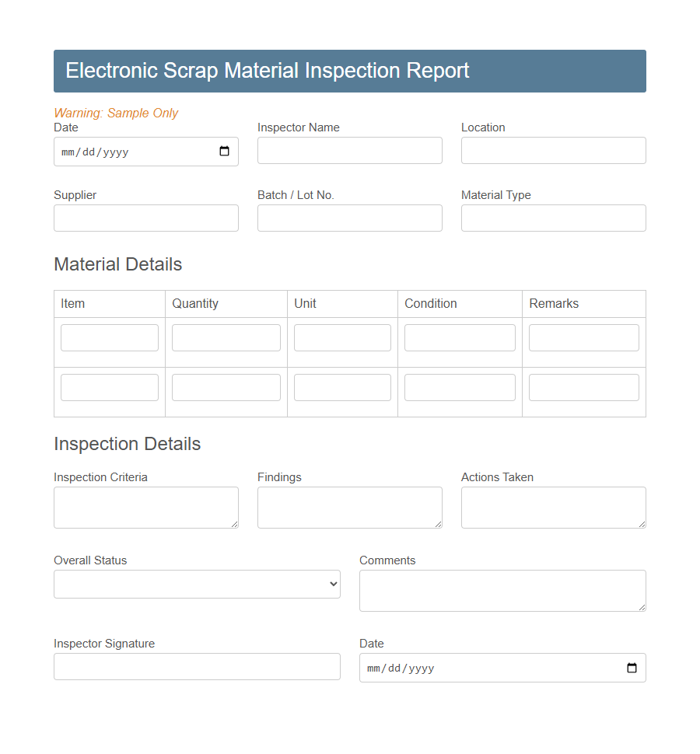Select the Quantity field in the first table row
The height and width of the screenshot is (754, 700).
tap(226, 337)
